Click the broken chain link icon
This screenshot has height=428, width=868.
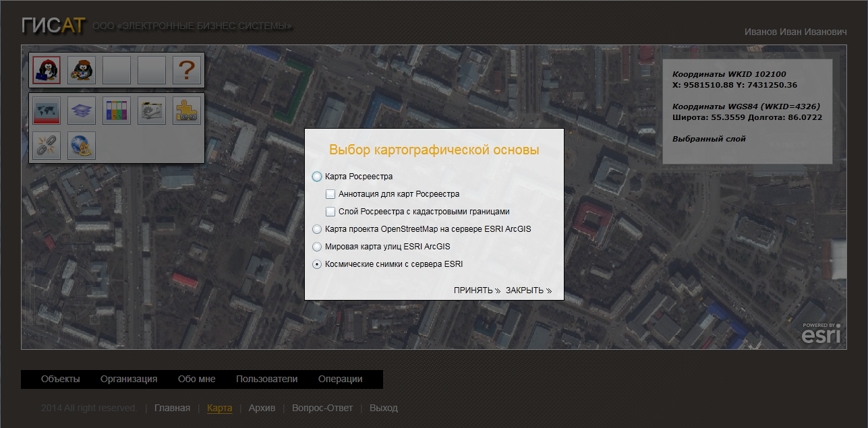[x=47, y=146]
